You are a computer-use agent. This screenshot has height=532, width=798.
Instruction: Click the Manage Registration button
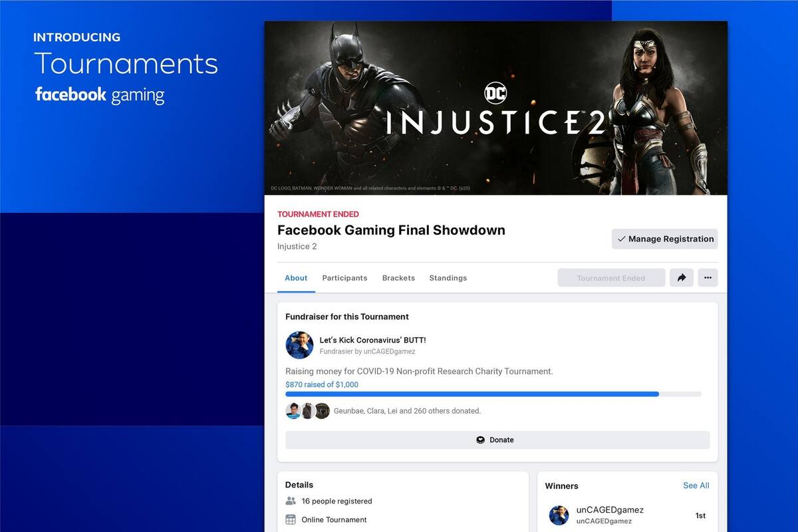coord(665,239)
